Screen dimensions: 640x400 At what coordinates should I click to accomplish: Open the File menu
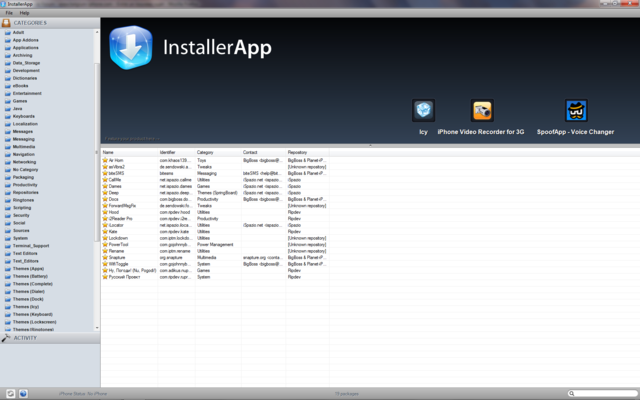point(9,13)
